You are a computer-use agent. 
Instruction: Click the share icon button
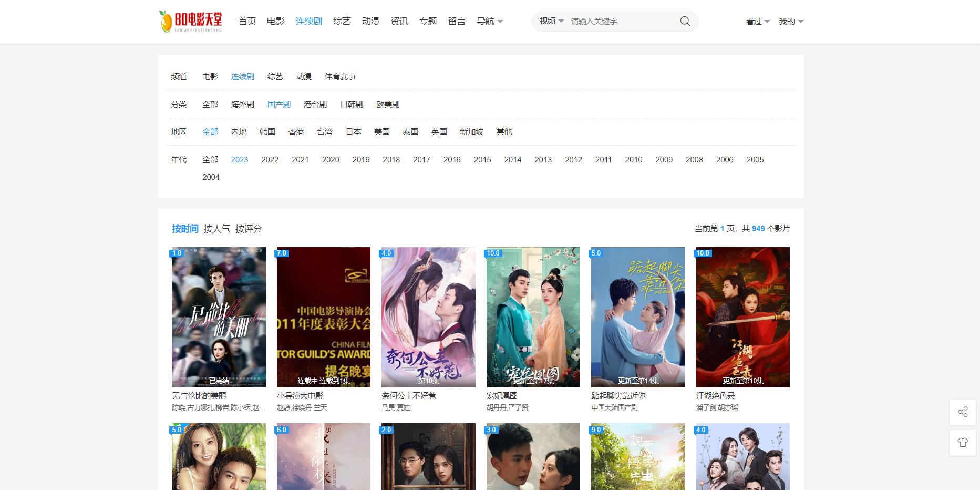[963, 412]
